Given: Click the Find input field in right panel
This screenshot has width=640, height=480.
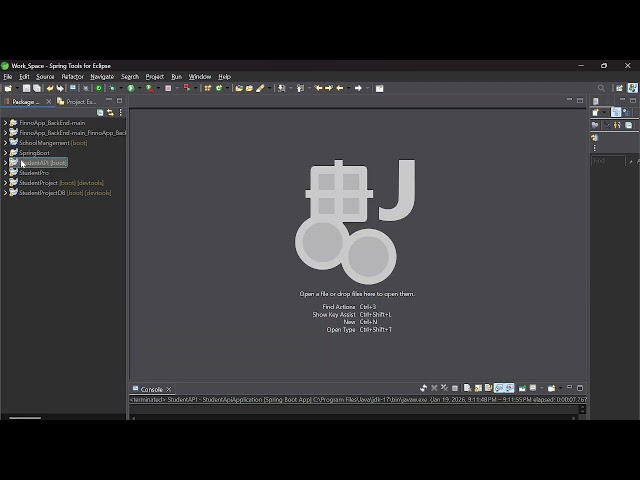Looking at the screenshot, I should tap(608, 161).
